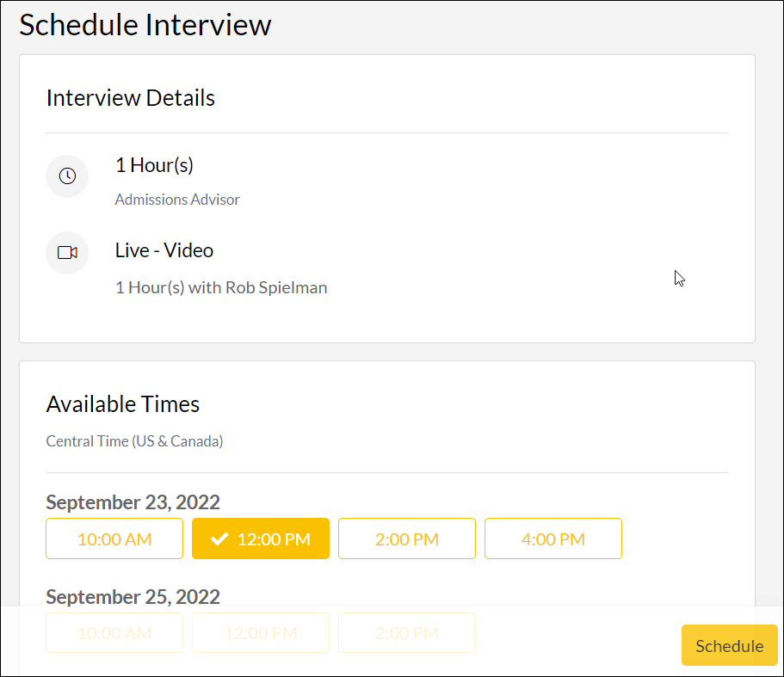
Task: Click the Schedule Interview page title
Action: 145,25
